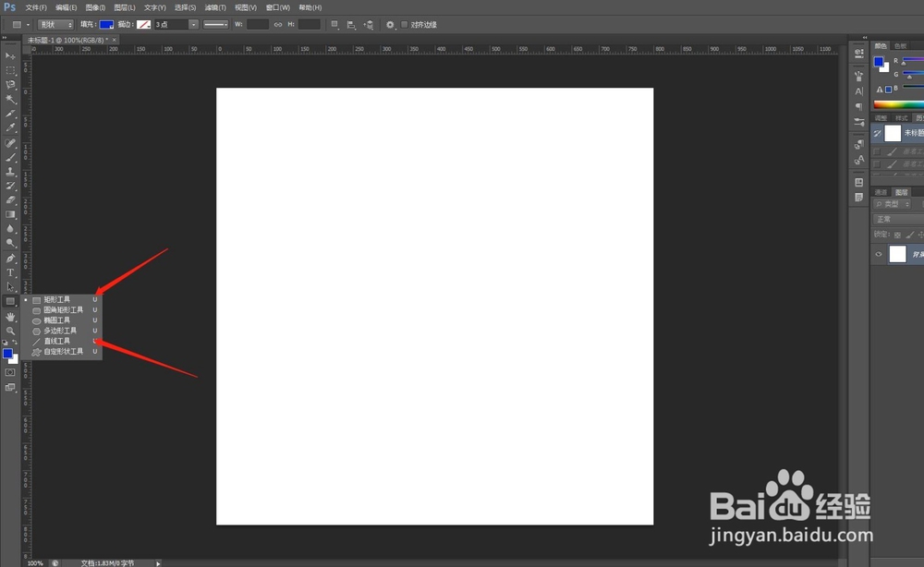Select the Crop tool
Image resolution: width=924 pixels, height=567 pixels.
click(x=10, y=113)
